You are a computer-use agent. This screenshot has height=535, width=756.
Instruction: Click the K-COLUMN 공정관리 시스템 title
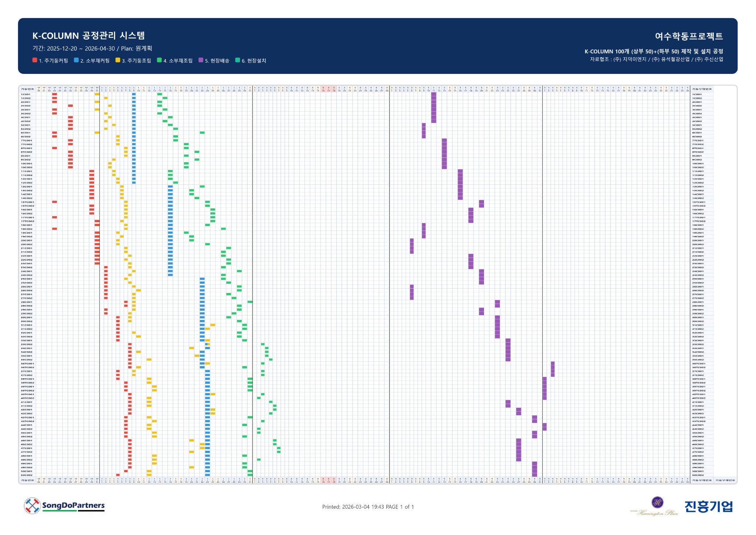pos(89,36)
